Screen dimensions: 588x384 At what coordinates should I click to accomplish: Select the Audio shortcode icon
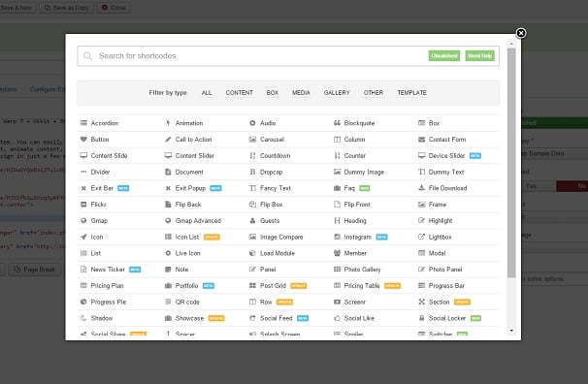tap(252, 123)
